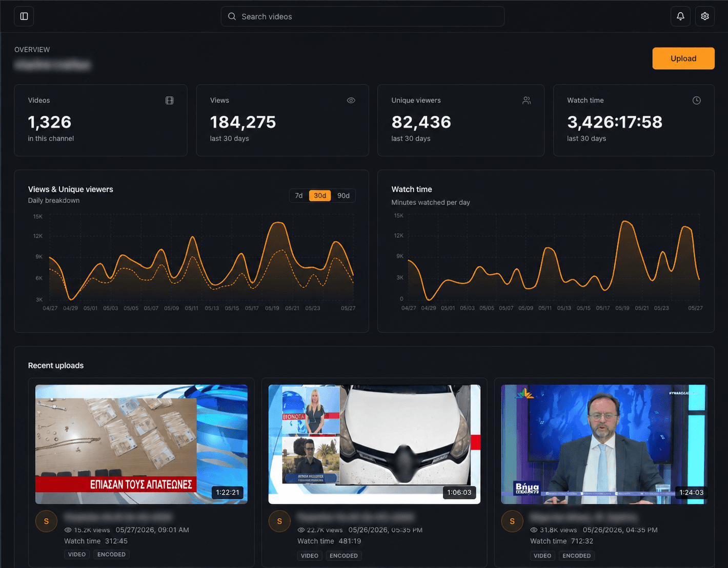Click the 184,275 views value
The height and width of the screenshot is (568, 728).
pyautogui.click(x=243, y=122)
